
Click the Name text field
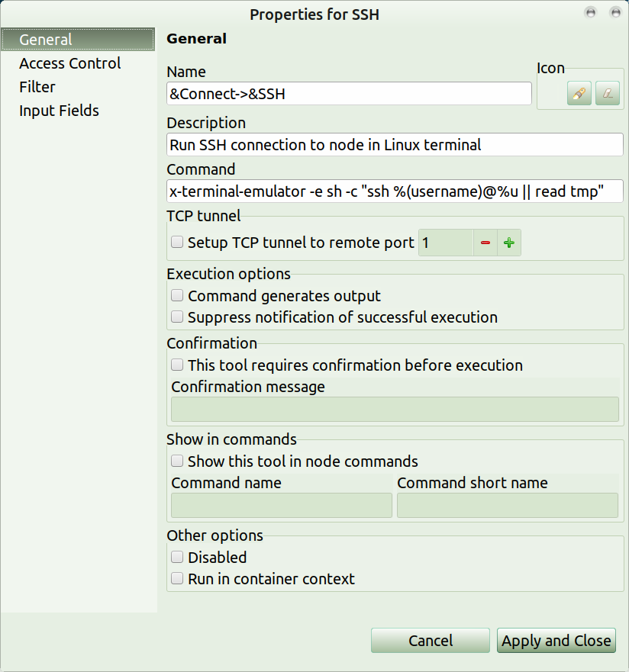(349, 94)
